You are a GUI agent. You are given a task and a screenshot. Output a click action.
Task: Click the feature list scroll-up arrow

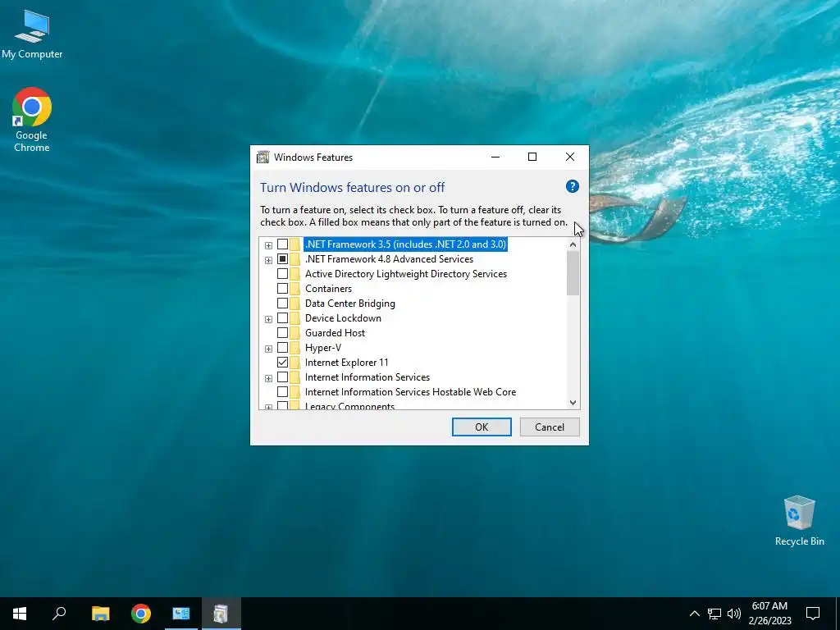click(573, 244)
